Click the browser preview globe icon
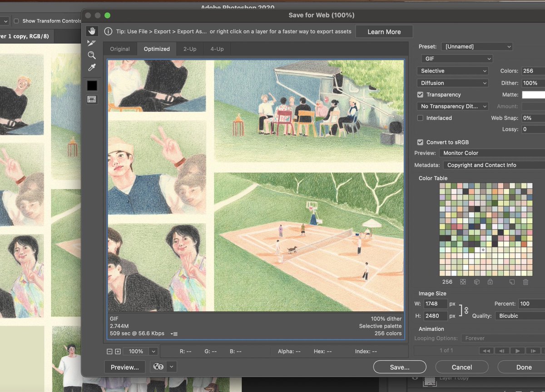545x392 pixels. coord(159,367)
